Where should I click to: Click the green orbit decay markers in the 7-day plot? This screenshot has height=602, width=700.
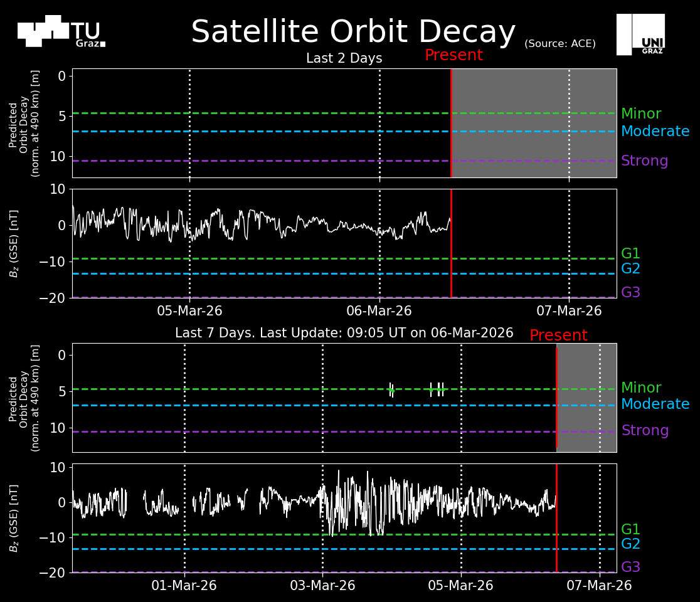[437, 389]
